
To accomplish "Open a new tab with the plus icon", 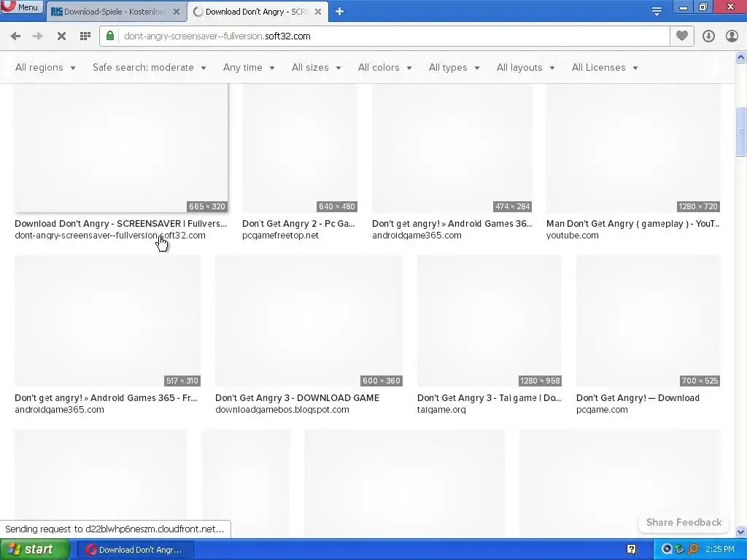I will [339, 12].
